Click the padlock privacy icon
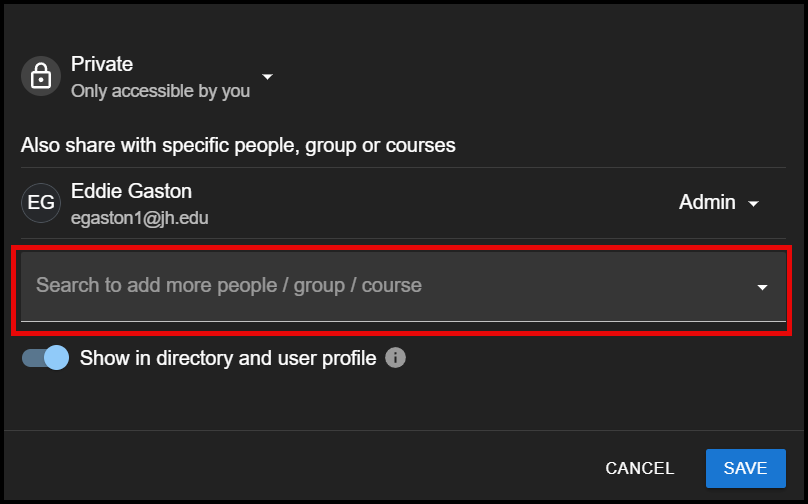The image size is (808, 504). pyautogui.click(x=41, y=76)
